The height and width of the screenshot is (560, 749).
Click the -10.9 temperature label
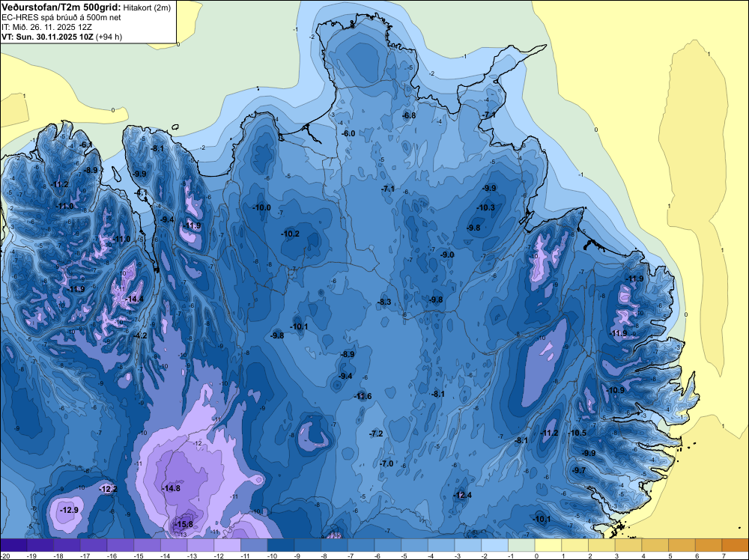(615, 390)
